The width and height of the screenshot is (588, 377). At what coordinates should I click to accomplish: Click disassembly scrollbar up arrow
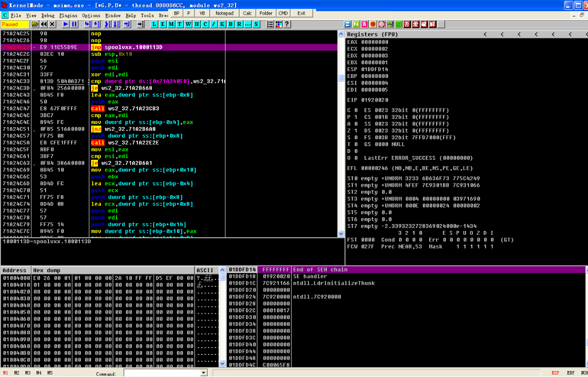click(x=341, y=34)
